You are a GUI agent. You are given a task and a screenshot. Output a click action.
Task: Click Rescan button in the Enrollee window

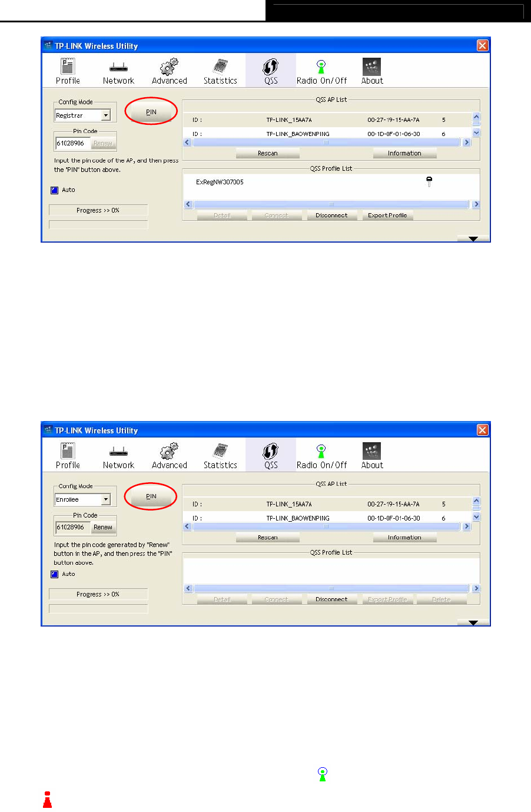[267, 538]
